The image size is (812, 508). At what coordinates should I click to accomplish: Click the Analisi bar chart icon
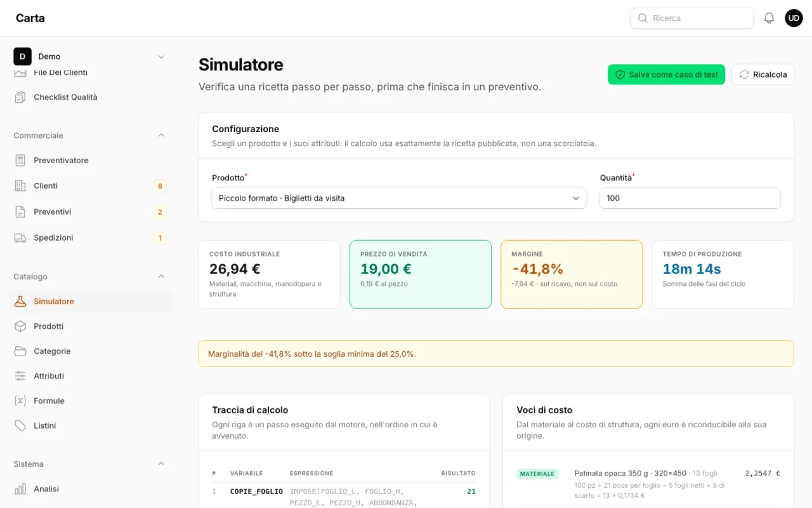[20, 489]
